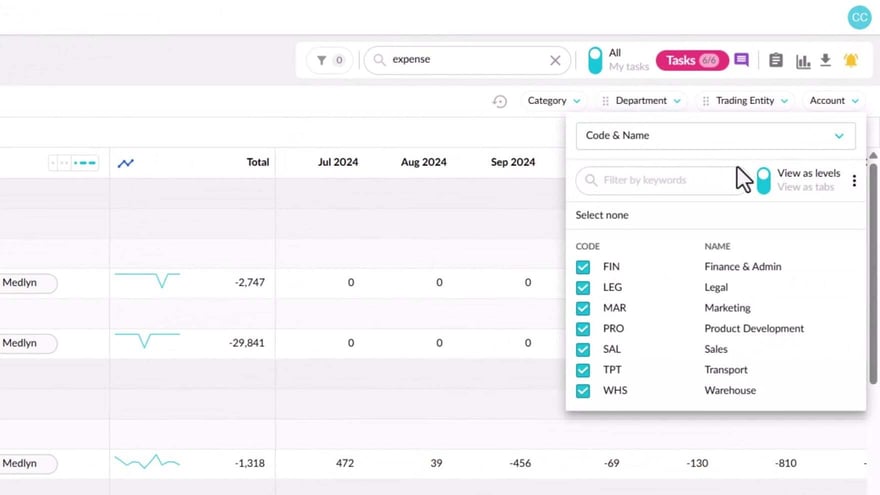The image size is (880, 495).
Task: Switch the View as levels/tabs toggle
Action: pyautogui.click(x=764, y=180)
